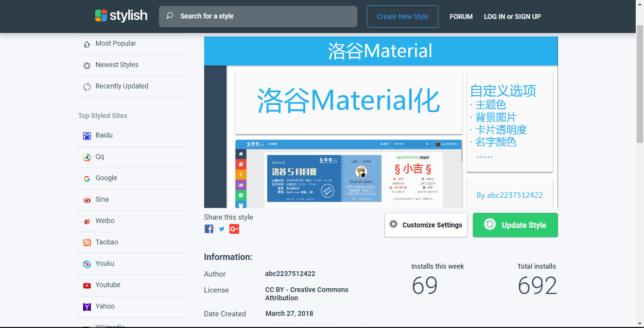Click the scrollbar up arrow

tap(640, 4)
